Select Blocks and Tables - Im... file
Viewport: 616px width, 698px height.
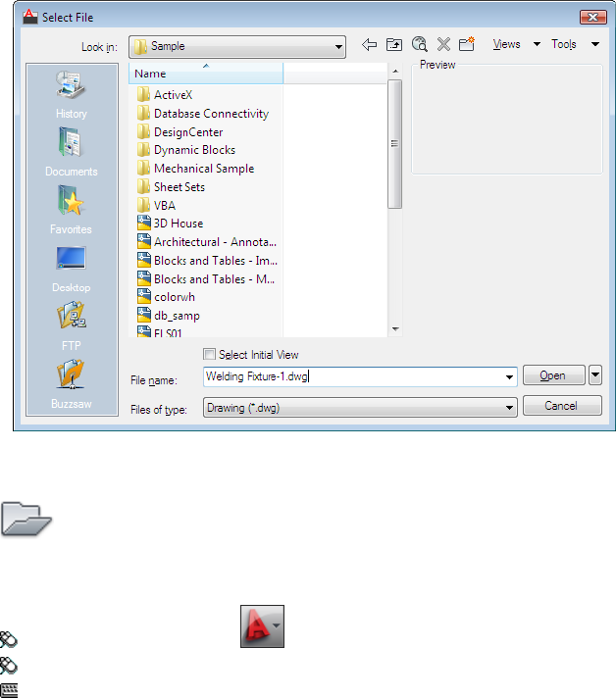[x=208, y=261]
